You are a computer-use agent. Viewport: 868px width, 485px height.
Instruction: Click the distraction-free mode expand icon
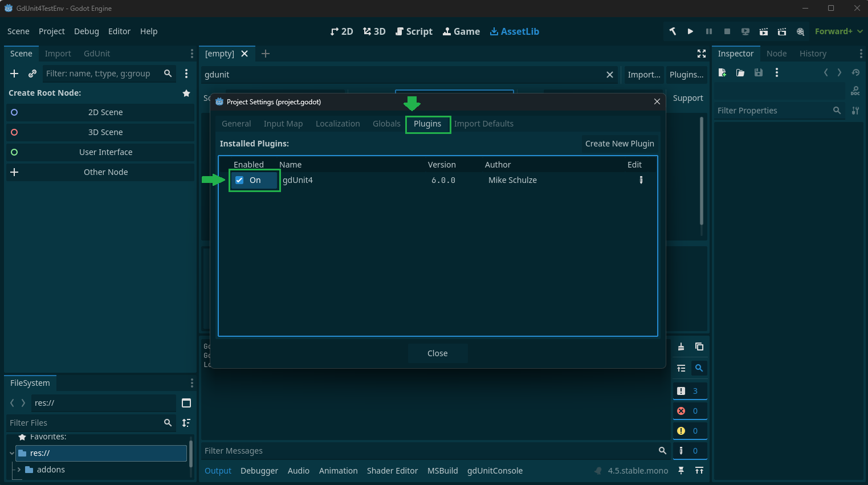point(702,54)
